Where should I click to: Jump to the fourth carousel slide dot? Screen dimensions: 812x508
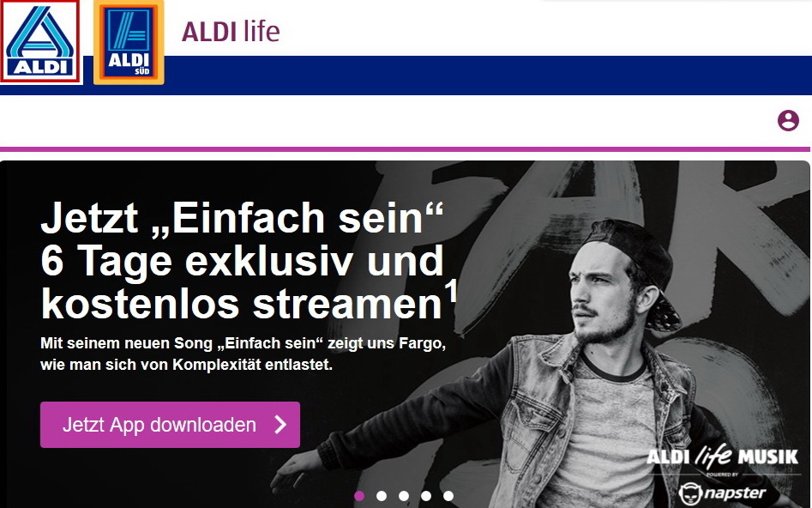point(425,496)
